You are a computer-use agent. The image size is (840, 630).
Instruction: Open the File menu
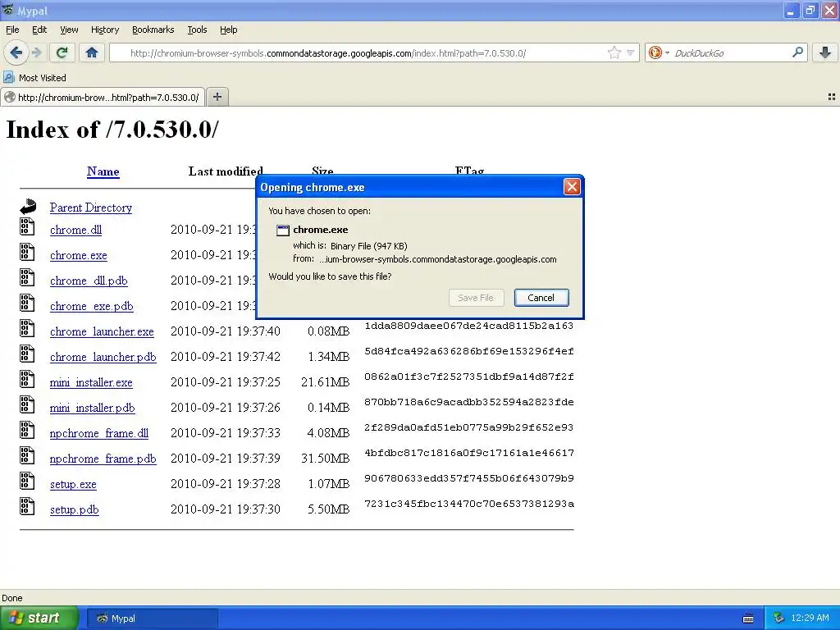pyautogui.click(x=12, y=30)
